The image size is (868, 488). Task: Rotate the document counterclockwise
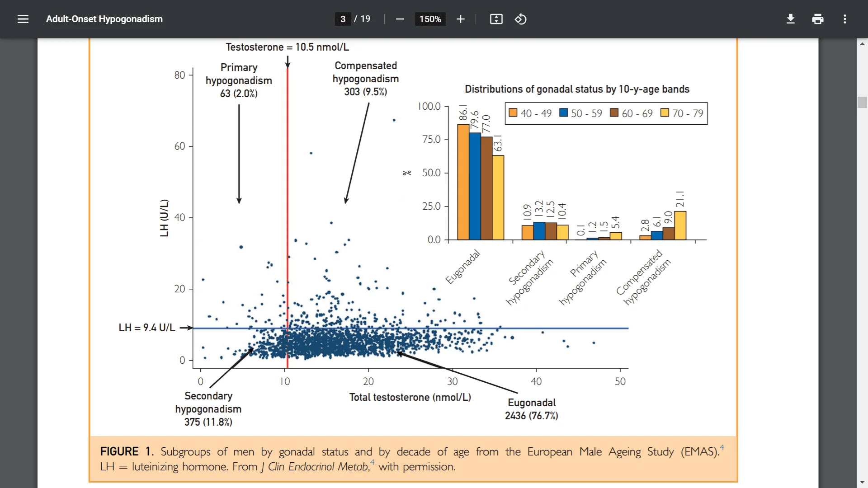pos(521,19)
